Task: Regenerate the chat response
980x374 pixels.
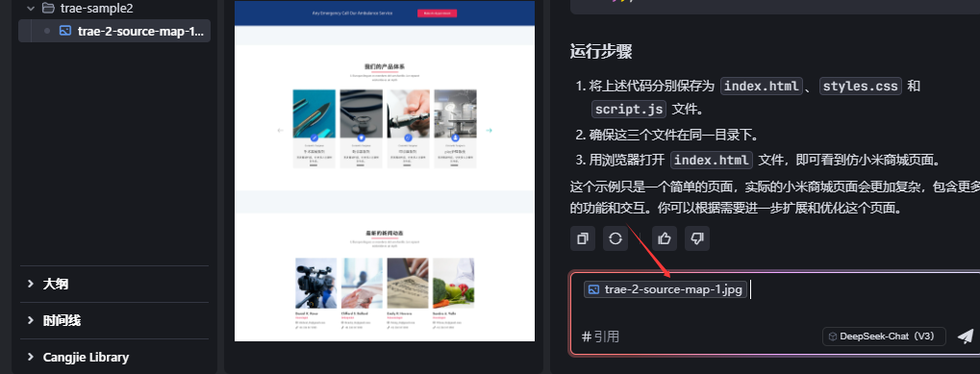Action: 615,238
